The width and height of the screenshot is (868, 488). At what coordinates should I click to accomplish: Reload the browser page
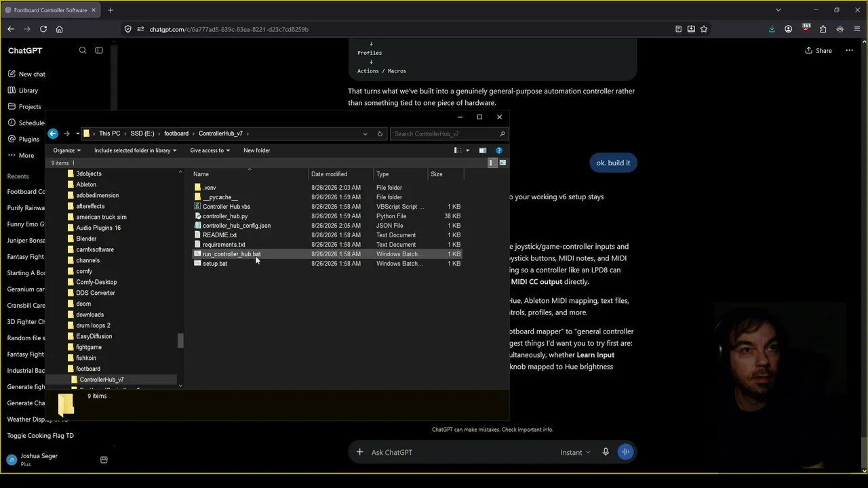tap(43, 29)
